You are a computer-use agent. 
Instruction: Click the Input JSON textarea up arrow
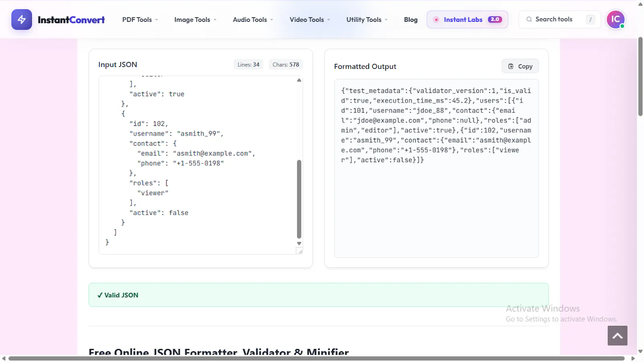(299, 80)
